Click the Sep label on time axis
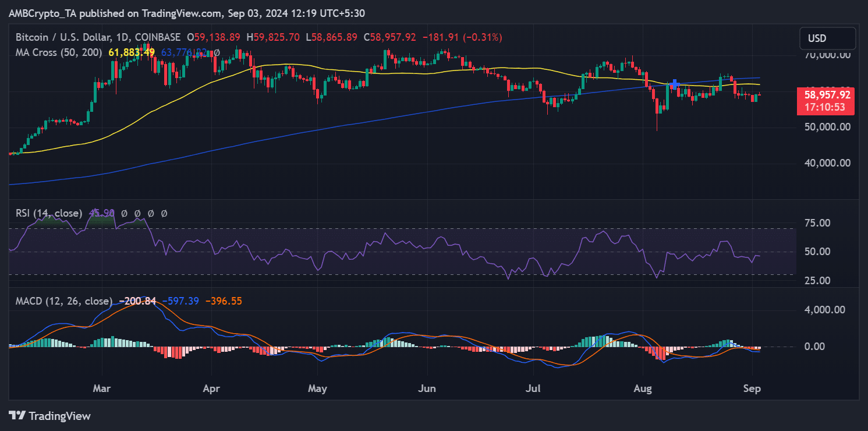This screenshot has width=868, height=431. click(752, 388)
